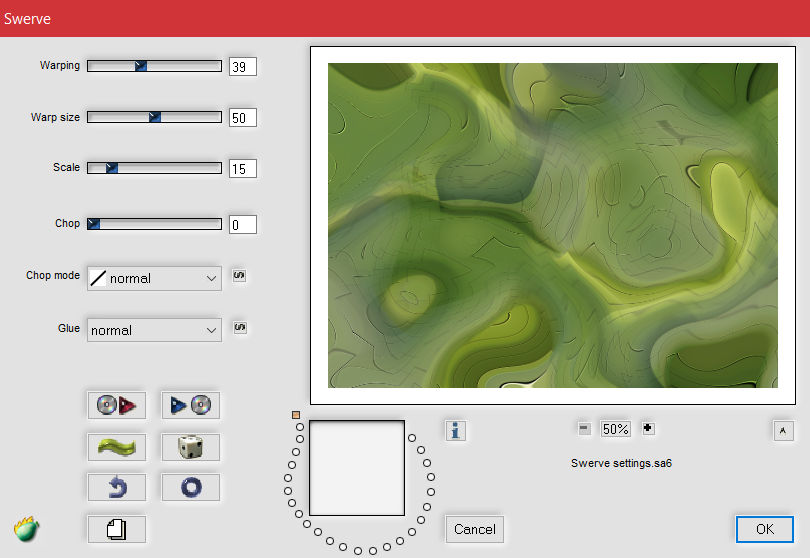Screen dimensions: 810x558
Task: Click the copy pages icon button
Action: [117, 529]
